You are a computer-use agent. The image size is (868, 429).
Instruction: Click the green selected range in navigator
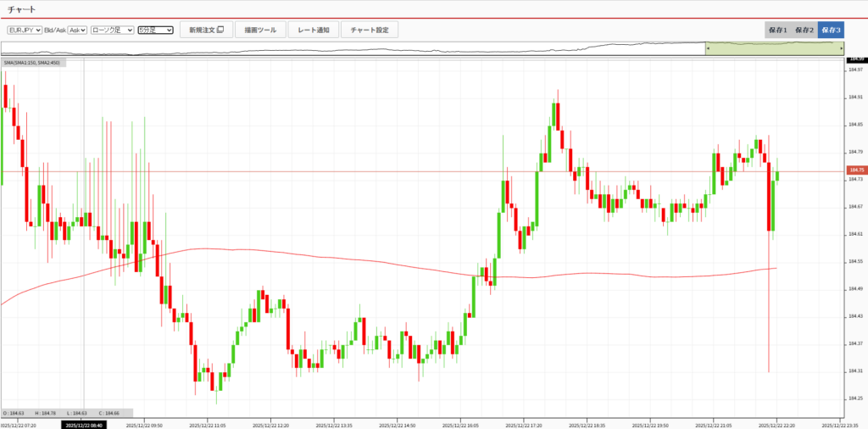tap(773, 49)
